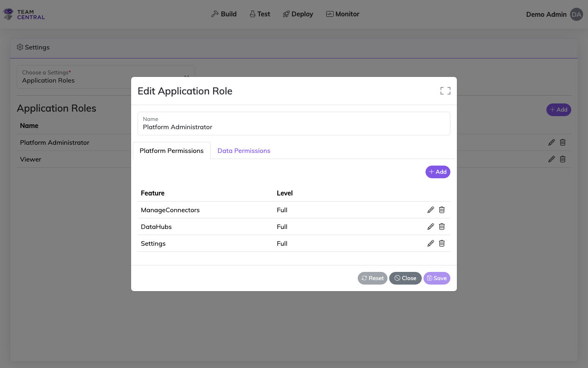Screen dimensions: 588x368
Task: Edit the Platform Administrator role pencil icon
Action: pos(552,142)
